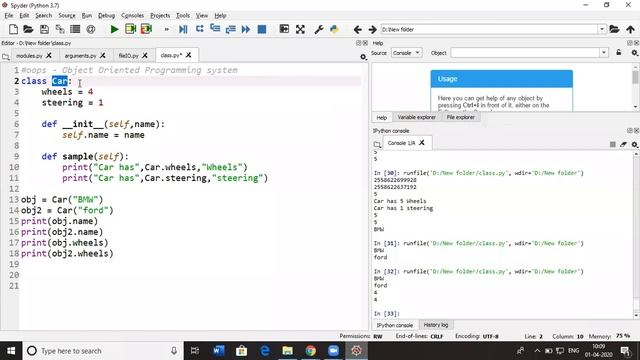Open the Search menu
Viewport: 640px width, 360px height.
44,16
